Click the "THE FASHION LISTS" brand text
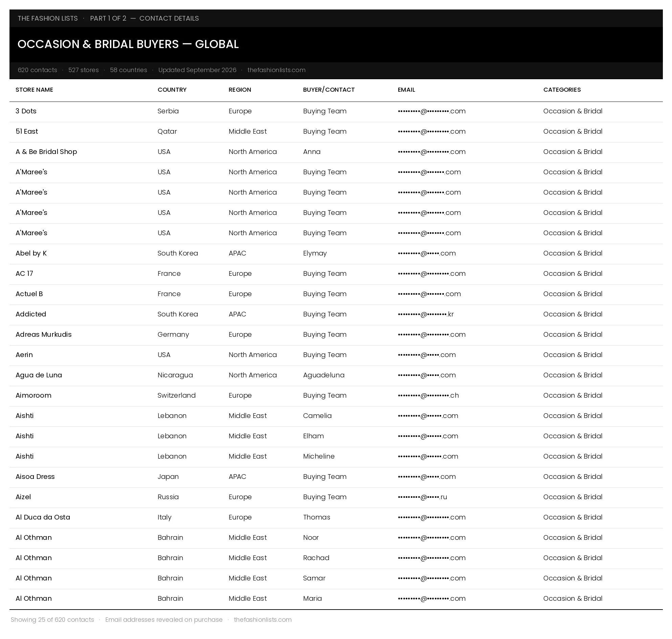 48,18
